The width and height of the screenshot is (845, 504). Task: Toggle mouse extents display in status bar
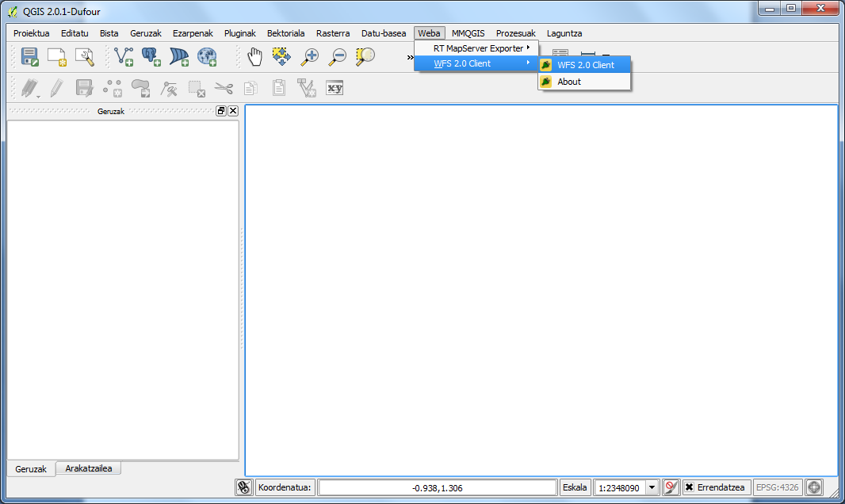tap(244, 487)
